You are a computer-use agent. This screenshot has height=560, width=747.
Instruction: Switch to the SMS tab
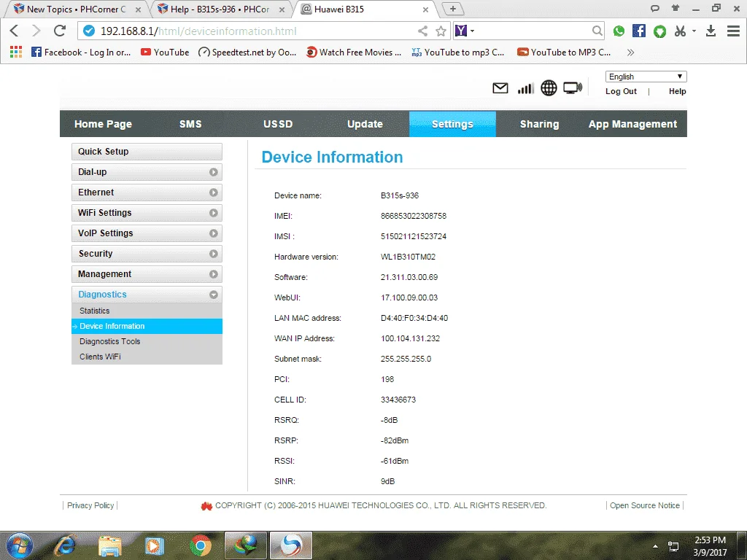190,124
